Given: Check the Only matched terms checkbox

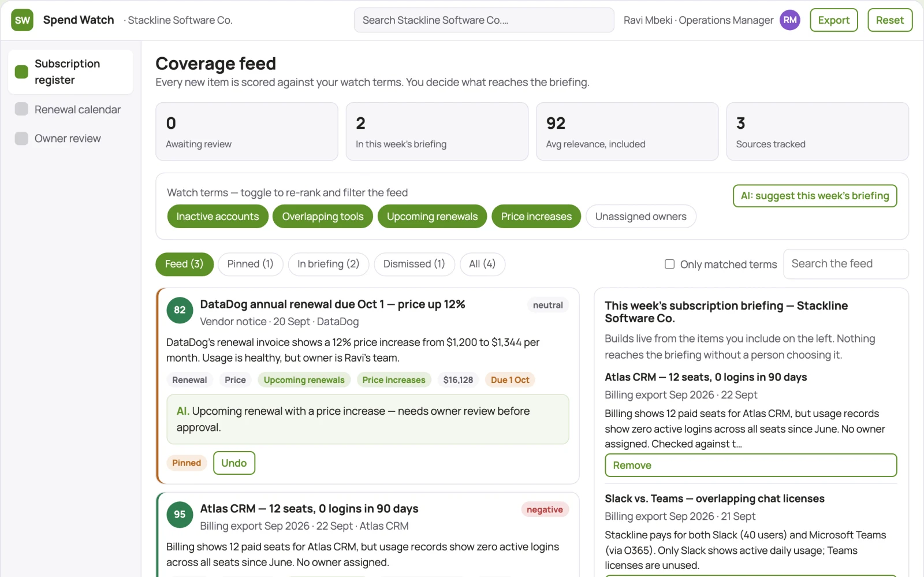Looking at the screenshot, I should point(670,264).
